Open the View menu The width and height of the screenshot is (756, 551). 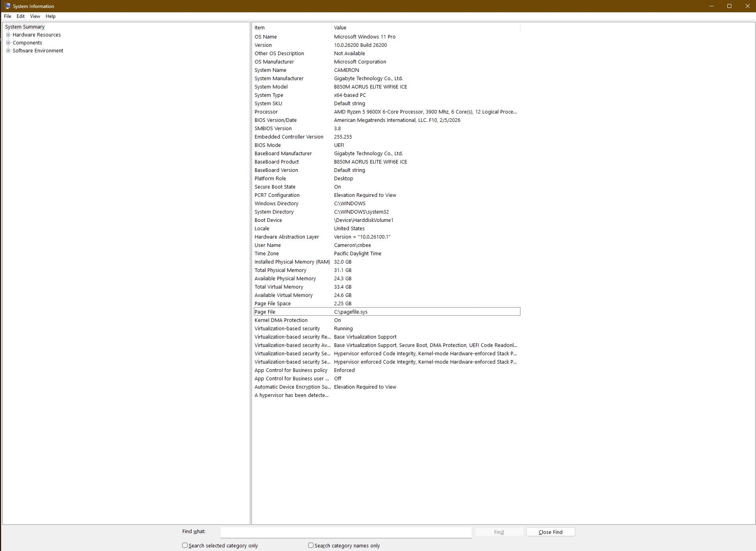coord(35,16)
